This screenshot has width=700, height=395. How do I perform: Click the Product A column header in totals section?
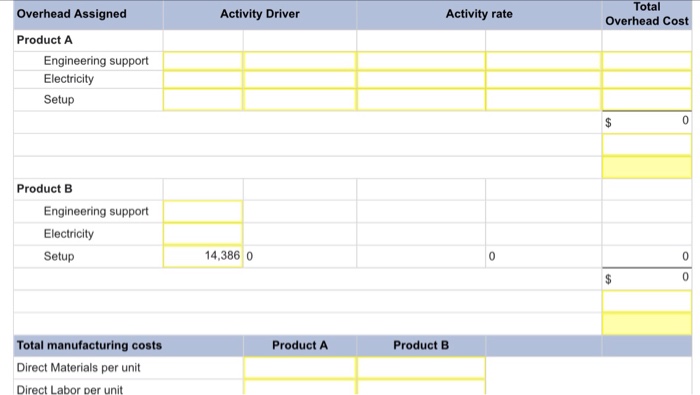pos(300,345)
